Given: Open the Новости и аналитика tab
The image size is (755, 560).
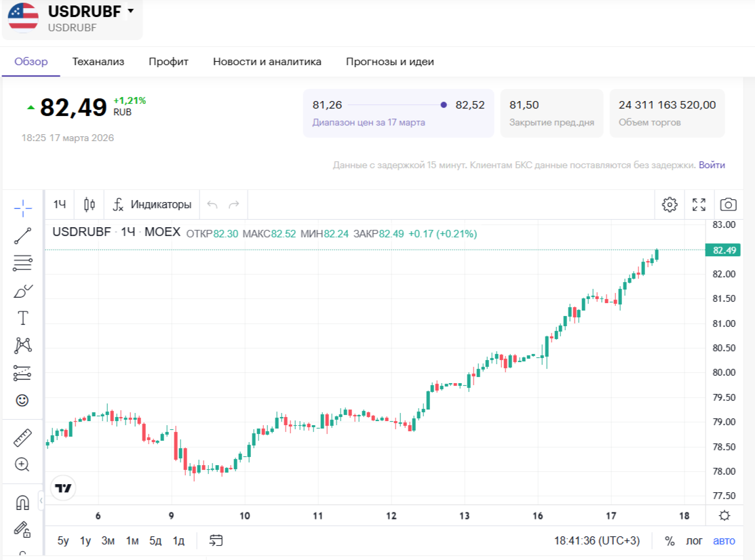Looking at the screenshot, I should (267, 62).
